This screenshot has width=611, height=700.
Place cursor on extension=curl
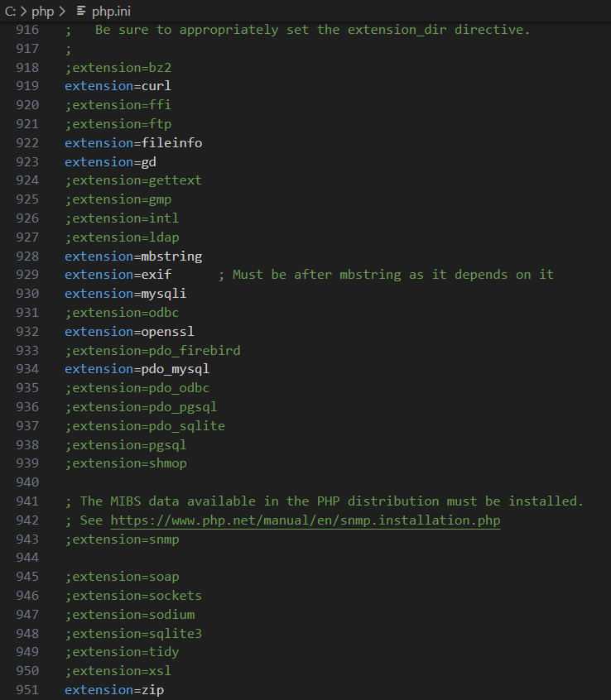(118, 85)
